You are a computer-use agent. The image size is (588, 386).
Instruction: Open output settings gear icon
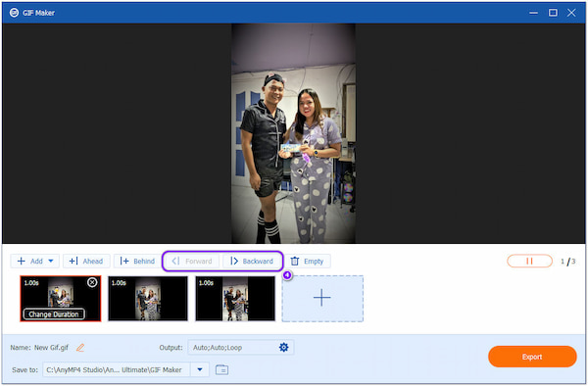point(284,348)
